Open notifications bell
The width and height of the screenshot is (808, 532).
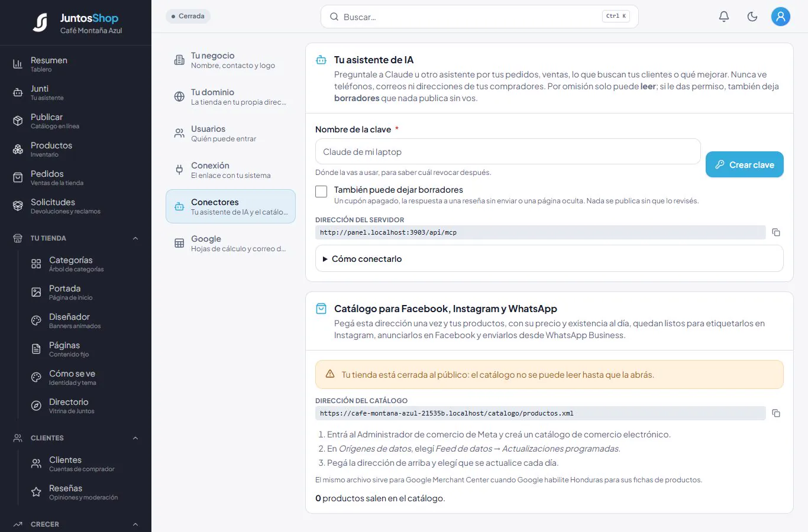[x=724, y=17]
